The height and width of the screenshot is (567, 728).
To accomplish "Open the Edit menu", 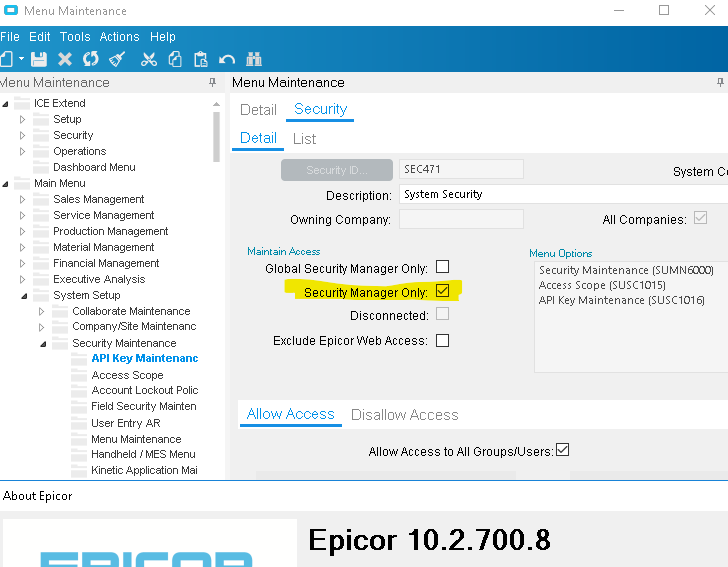I will (39, 37).
